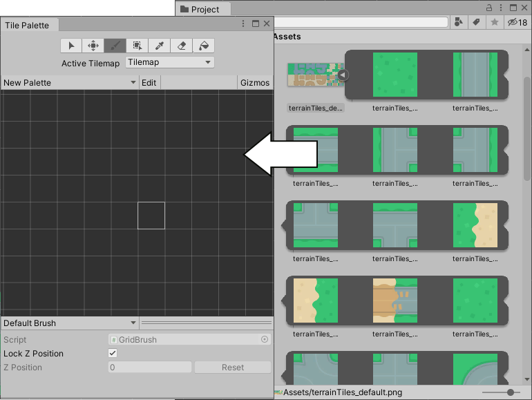Open the Default Brush dropdown
Image resolution: width=532 pixels, height=400 pixels.
click(x=69, y=323)
